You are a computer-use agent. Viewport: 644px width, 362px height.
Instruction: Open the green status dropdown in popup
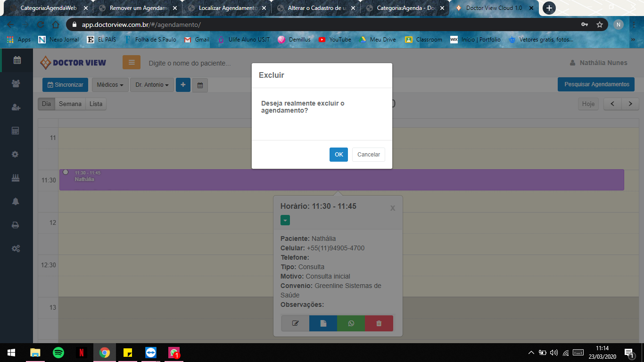285,220
